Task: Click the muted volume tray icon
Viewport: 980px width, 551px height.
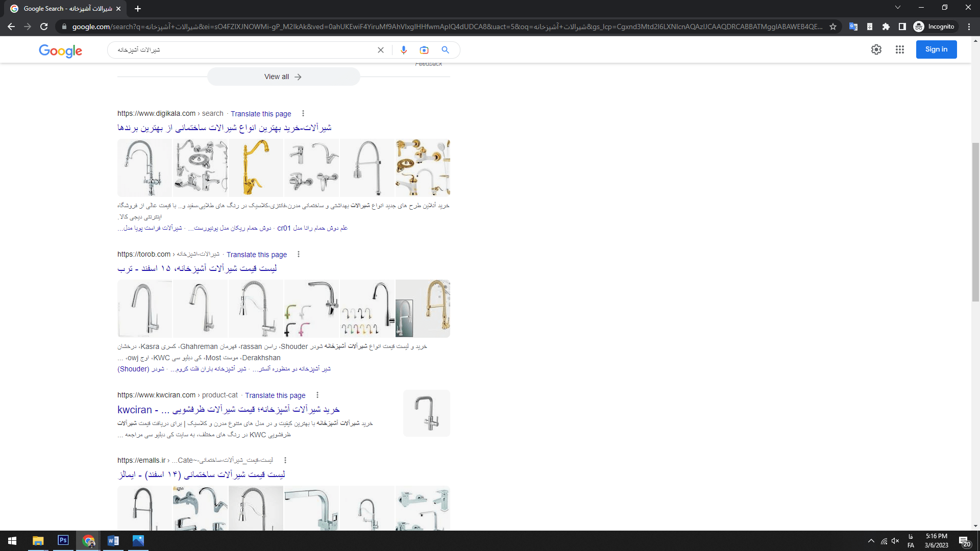Action: point(895,541)
